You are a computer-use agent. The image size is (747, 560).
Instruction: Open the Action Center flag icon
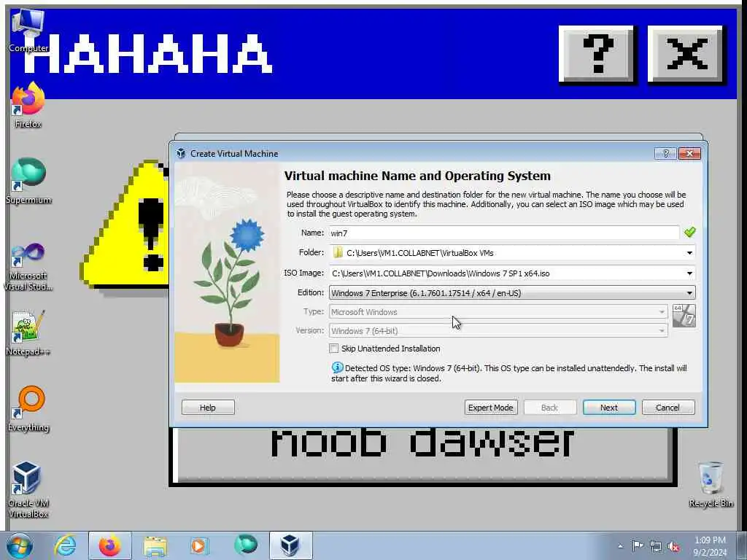638,546
